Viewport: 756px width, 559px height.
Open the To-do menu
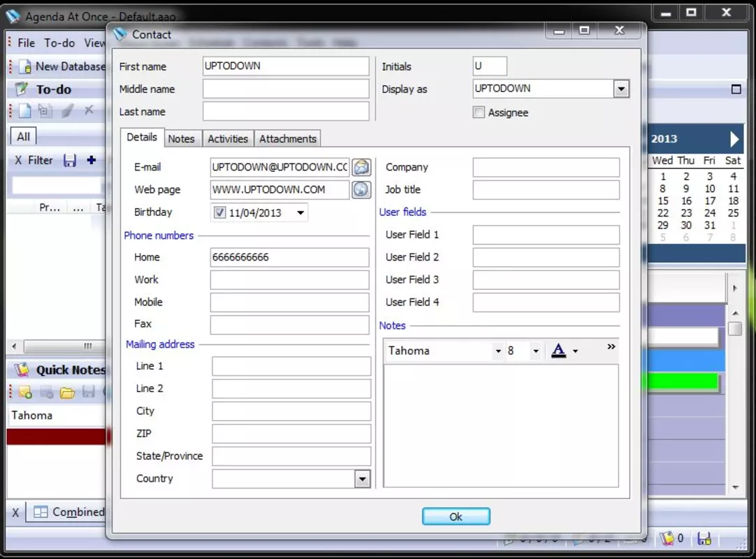coord(59,43)
